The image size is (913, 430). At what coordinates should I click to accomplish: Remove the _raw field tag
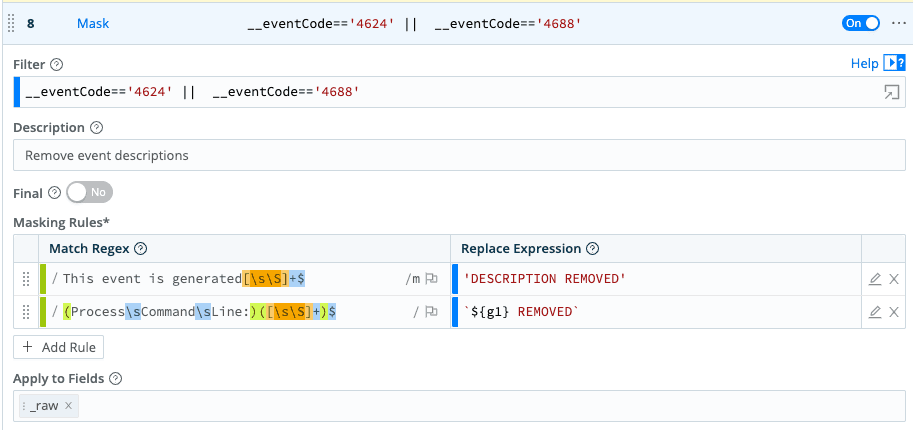(x=69, y=407)
